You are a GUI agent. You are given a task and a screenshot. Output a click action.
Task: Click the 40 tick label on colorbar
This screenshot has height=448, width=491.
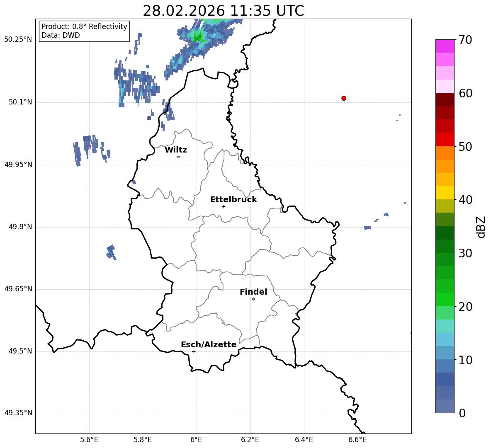pyautogui.click(x=465, y=200)
